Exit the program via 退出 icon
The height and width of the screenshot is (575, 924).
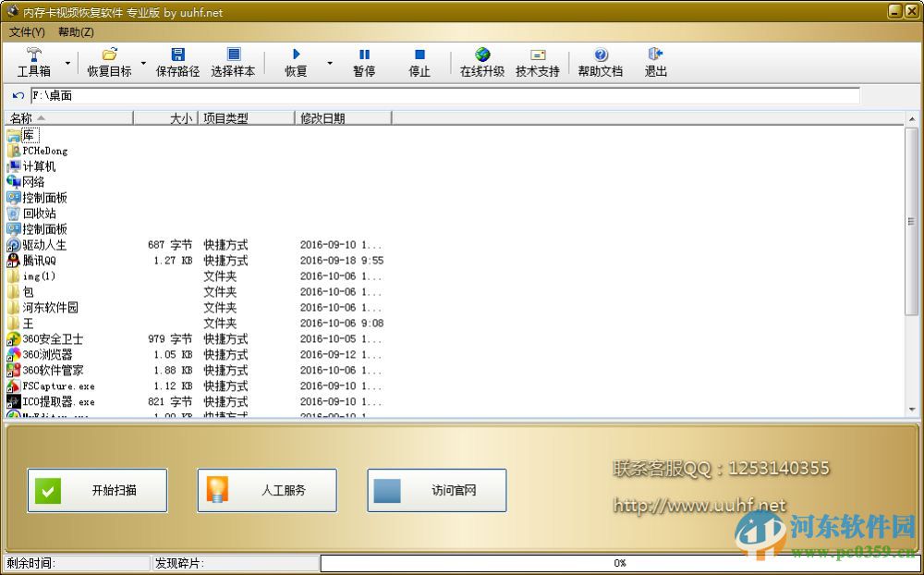click(653, 53)
